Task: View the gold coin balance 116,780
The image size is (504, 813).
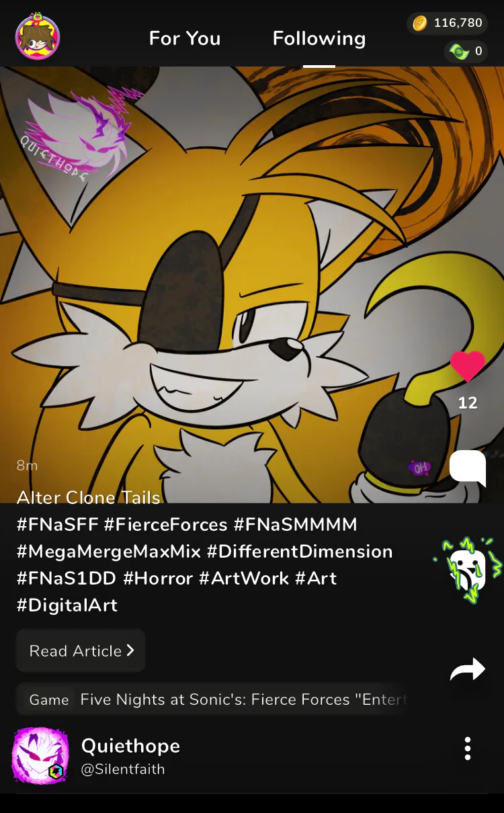Action: tap(448, 24)
